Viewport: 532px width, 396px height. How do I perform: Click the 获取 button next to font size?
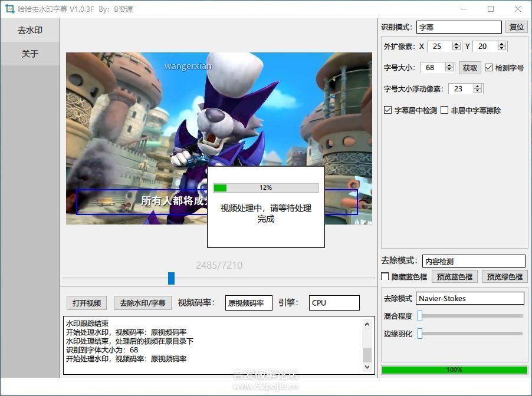[x=469, y=67]
